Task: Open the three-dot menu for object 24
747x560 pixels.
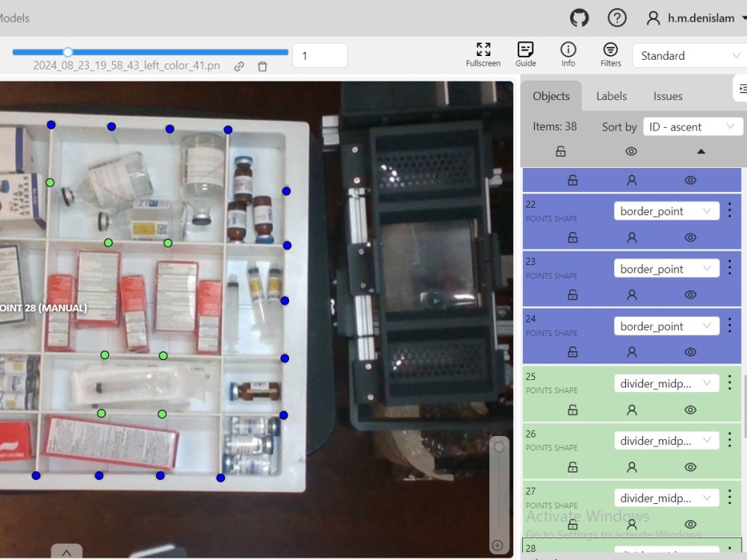Action: (x=730, y=325)
